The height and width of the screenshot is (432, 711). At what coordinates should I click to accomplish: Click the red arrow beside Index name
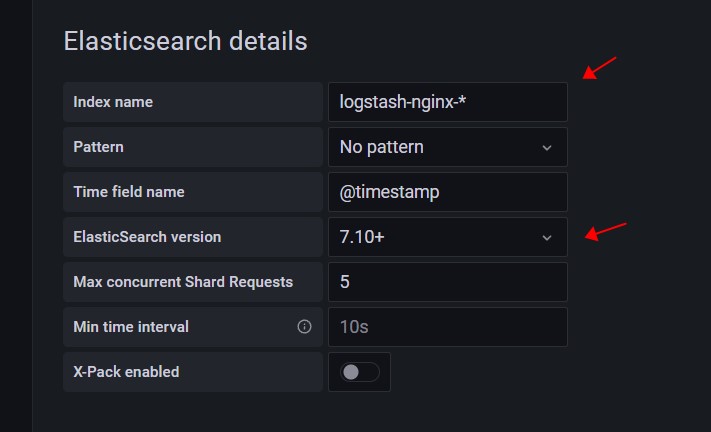click(601, 68)
